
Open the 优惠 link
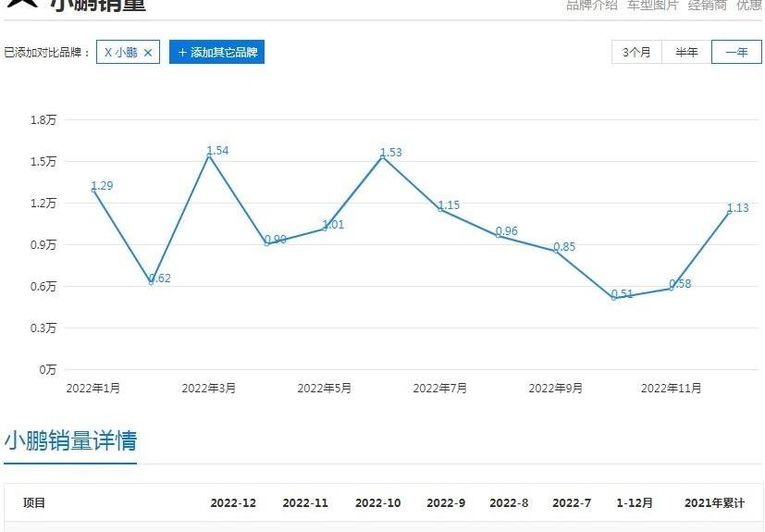click(749, 5)
